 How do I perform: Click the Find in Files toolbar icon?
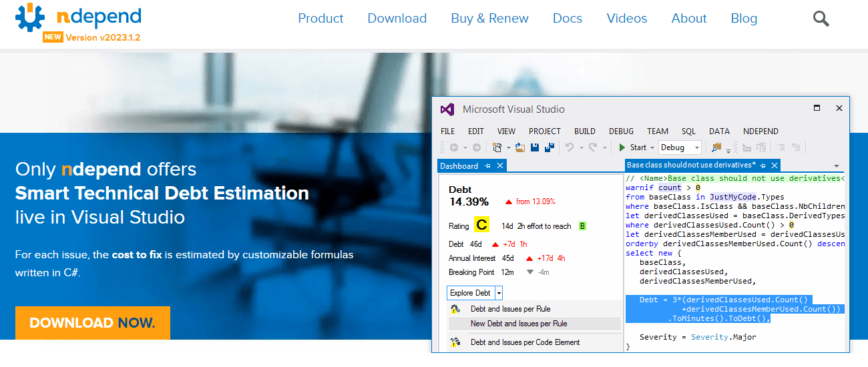point(716,147)
